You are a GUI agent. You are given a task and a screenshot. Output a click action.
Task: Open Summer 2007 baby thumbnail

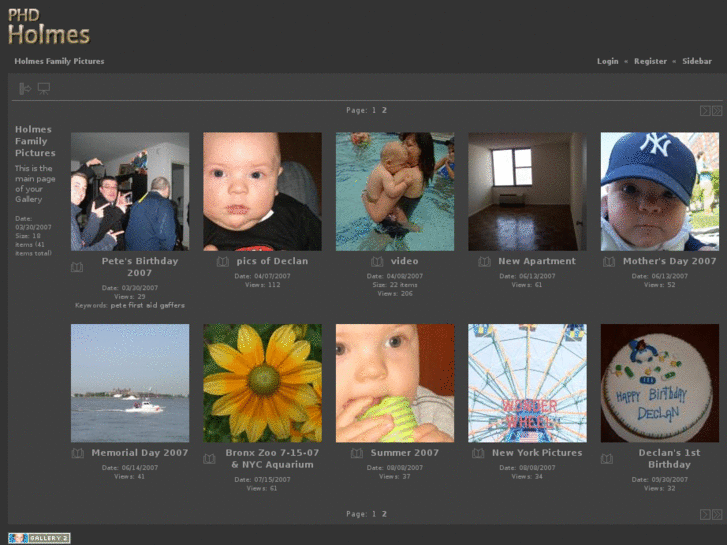[395, 383]
